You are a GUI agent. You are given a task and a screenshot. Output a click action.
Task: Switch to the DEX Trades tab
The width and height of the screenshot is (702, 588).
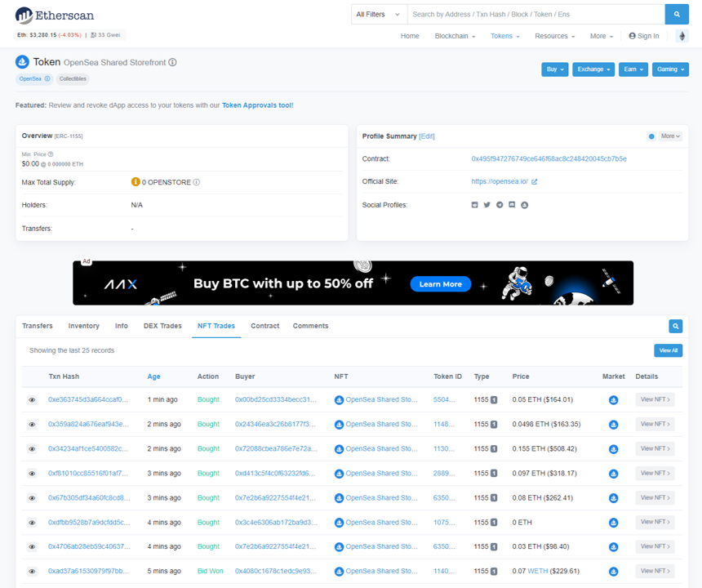[162, 326]
